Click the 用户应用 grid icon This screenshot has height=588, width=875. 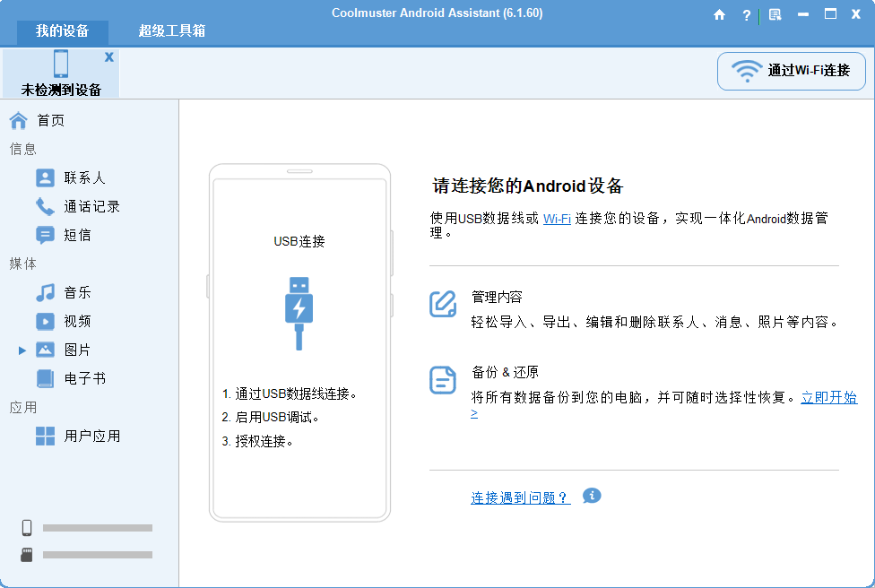coord(45,436)
